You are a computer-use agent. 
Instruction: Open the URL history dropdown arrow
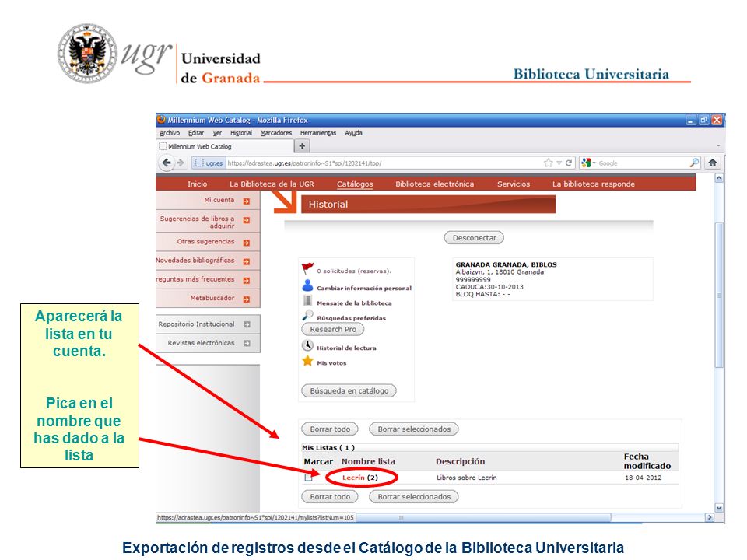coord(559,163)
